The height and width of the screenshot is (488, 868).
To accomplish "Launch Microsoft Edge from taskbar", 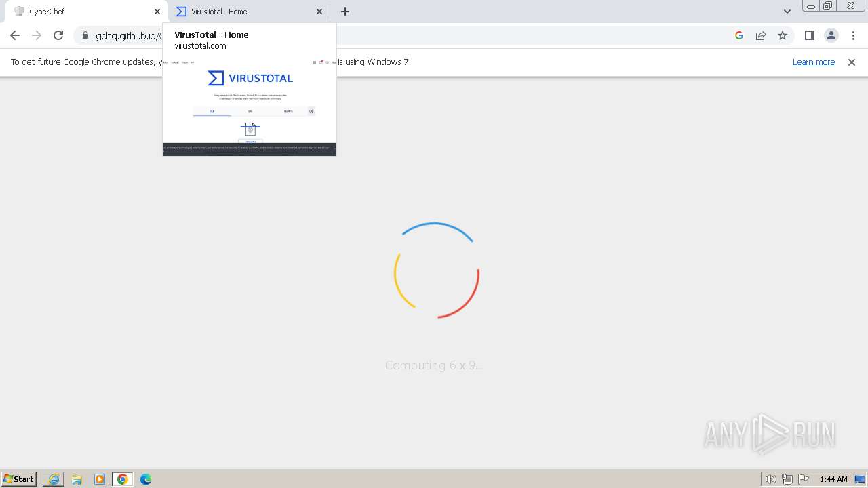I will (146, 479).
